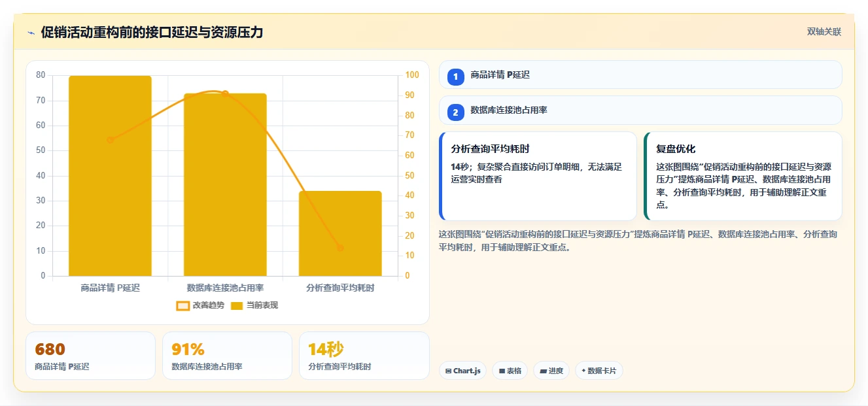Click the x-axis label 数据库连接池占用率
This screenshot has width=868, height=406.
225,288
